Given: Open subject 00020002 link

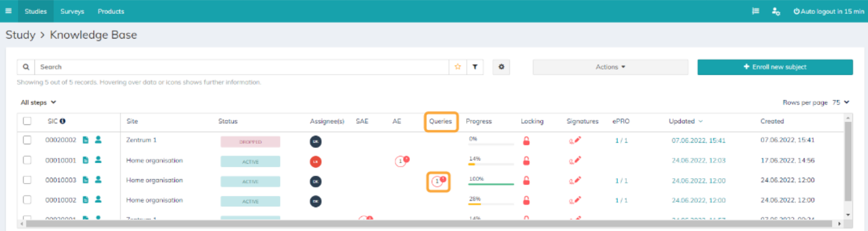Looking at the screenshot, I should (x=60, y=140).
